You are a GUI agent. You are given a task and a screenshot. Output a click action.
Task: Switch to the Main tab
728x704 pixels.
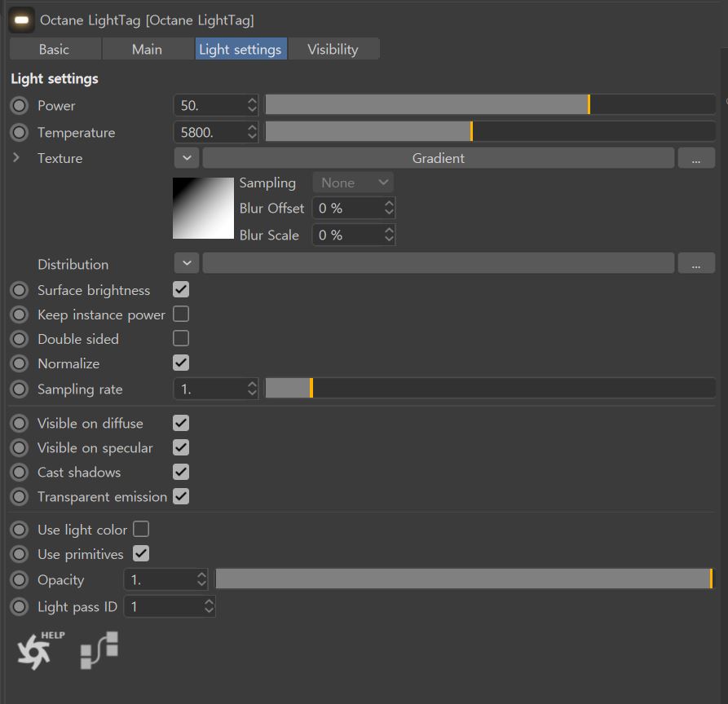(147, 49)
